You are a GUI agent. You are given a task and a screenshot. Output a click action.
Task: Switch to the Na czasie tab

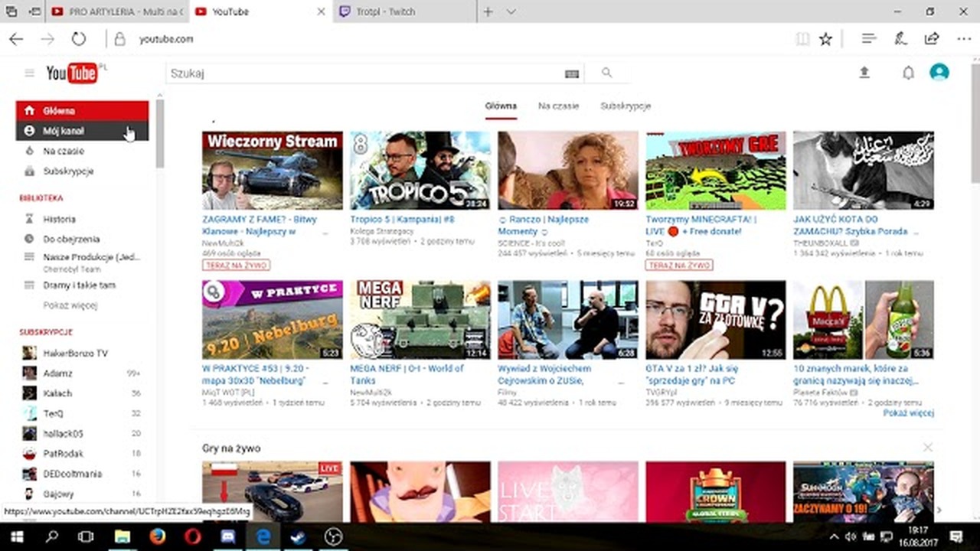pyautogui.click(x=558, y=106)
